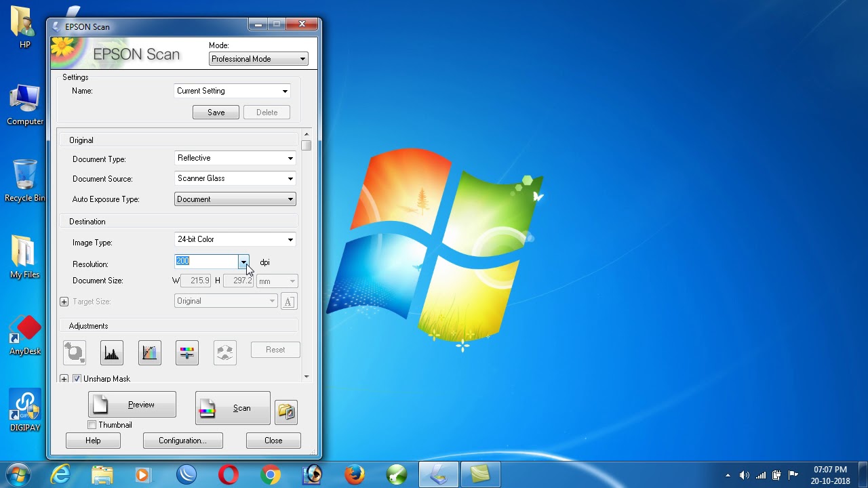Click the 'Adjustments' section header
The width and height of the screenshot is (868, 488).
point(178,326)
